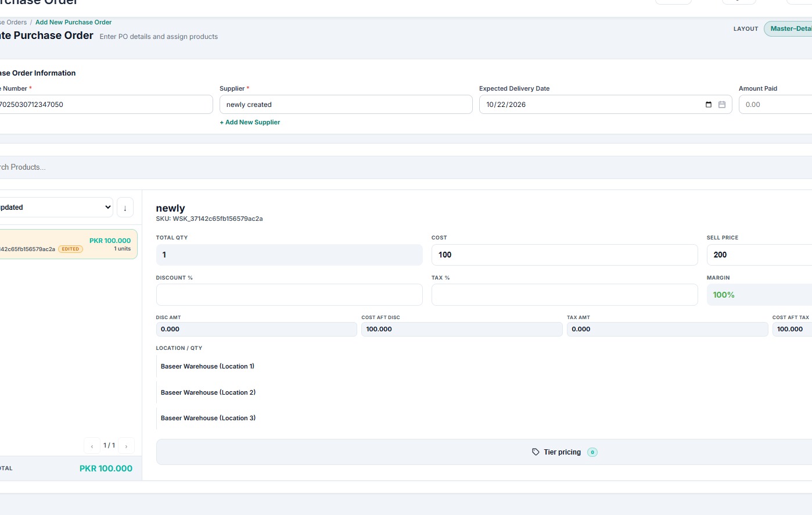This screenshot has height=515, width=812.
Task: Click the Tax Amt value 0.000
Action: (x=667, y=329)
